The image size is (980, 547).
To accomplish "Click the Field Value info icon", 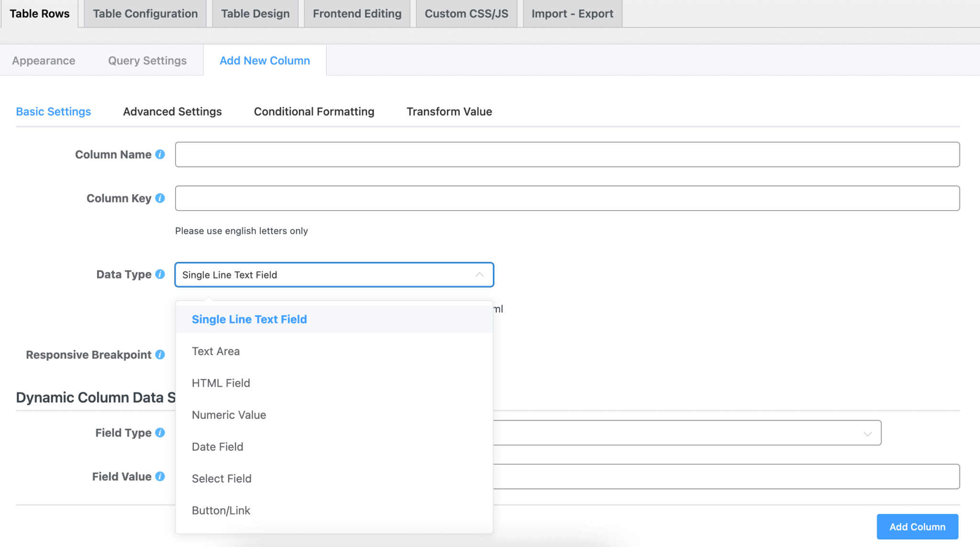I will tap(160, 477).
